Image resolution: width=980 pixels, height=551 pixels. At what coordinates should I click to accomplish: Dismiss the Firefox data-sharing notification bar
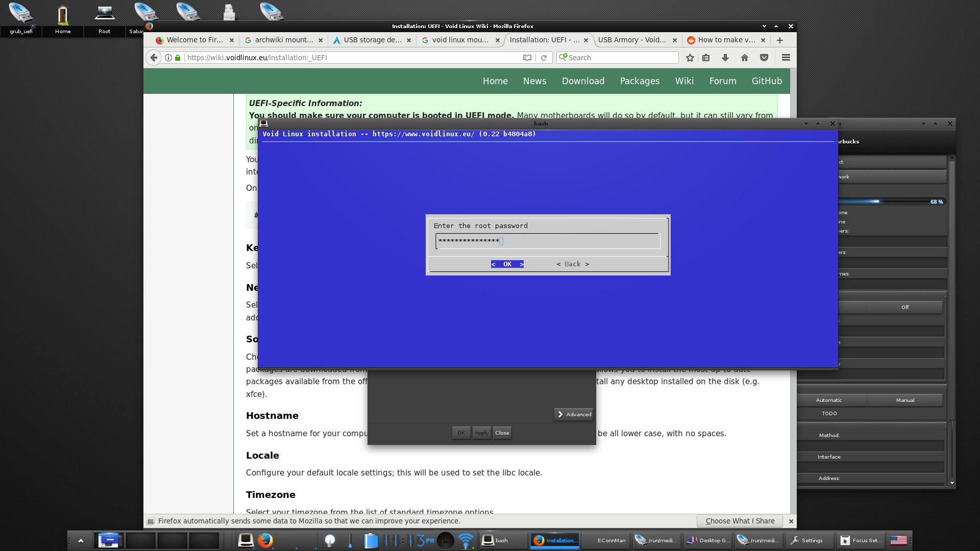click(791, 521)
